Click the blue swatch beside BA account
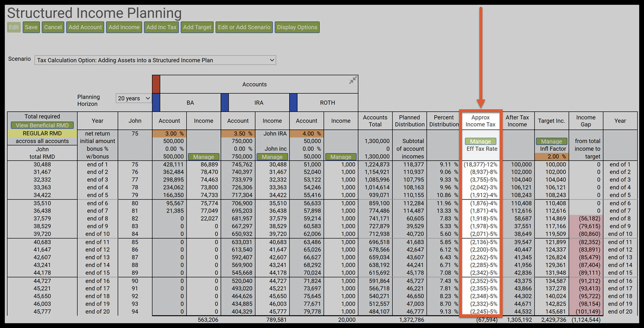This screenshot has height=328, width=644. click(156, 102)
